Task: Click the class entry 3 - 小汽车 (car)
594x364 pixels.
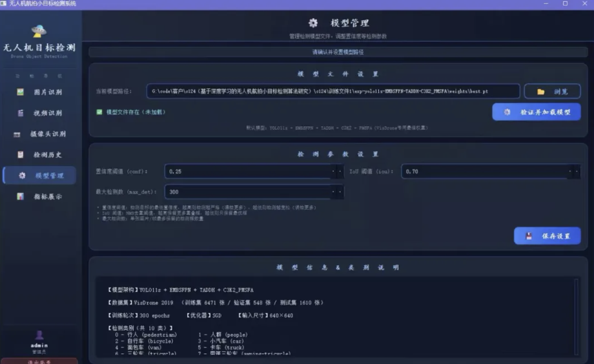Action: (x=221, y=341)
